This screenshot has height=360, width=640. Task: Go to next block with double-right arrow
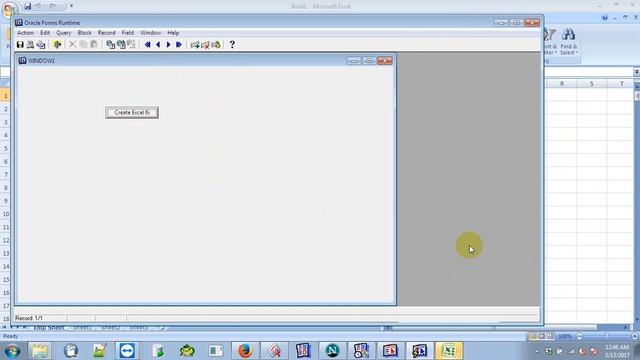click(x=179, y=44)
